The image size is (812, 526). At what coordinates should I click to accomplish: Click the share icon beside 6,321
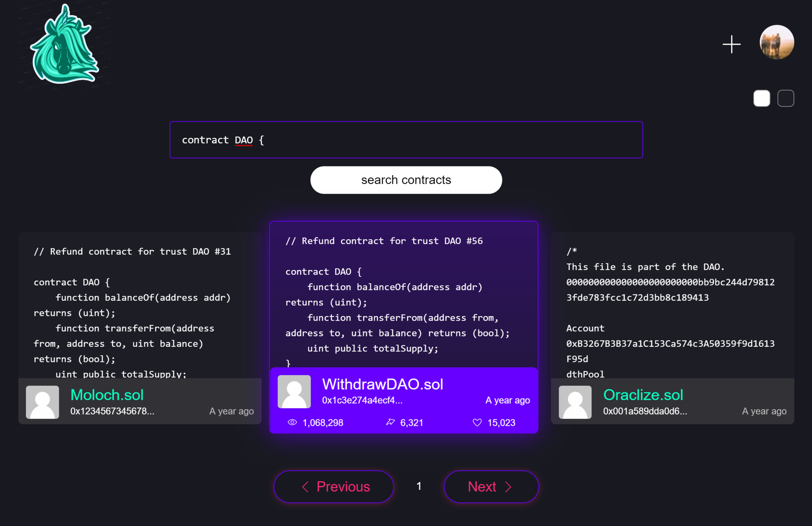(390, 422)
